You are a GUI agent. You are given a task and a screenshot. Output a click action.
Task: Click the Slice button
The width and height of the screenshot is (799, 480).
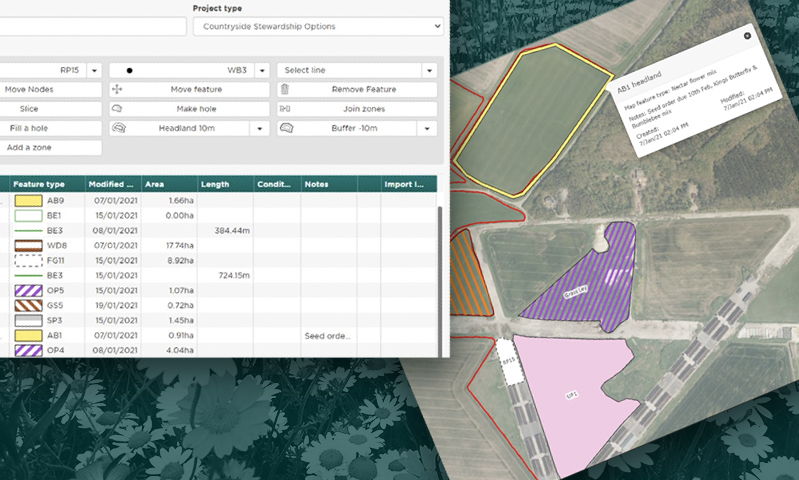[x=50, y=109]
